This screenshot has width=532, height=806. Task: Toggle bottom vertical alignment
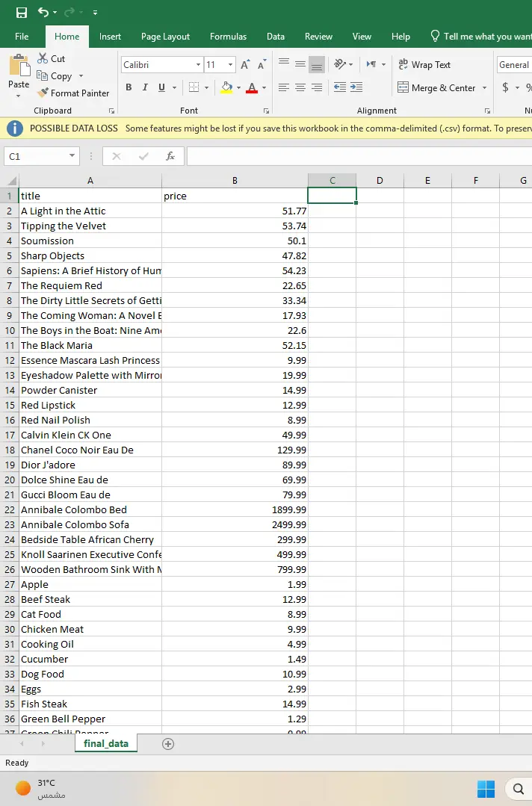pos(317,64)
